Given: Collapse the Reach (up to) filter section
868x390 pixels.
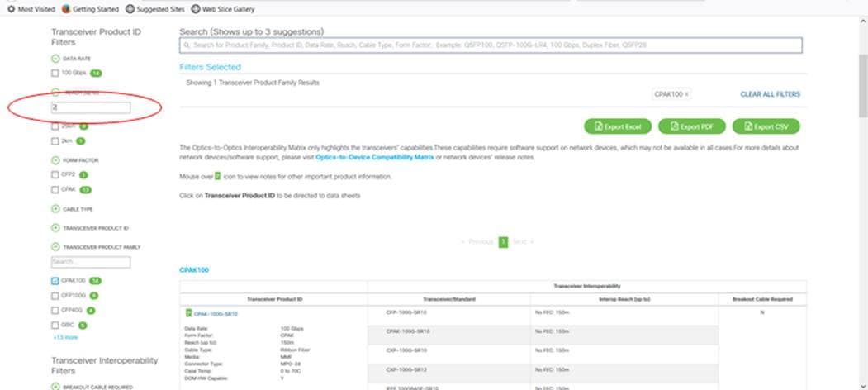Looking at the screenshot, I should pyautogui.click(x=55, y=93).
